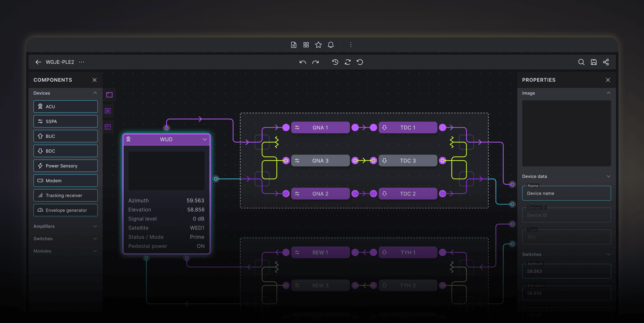Click the WGJE-PLE2 title
The height and width of the screenshot is (323, 644).
60,62
